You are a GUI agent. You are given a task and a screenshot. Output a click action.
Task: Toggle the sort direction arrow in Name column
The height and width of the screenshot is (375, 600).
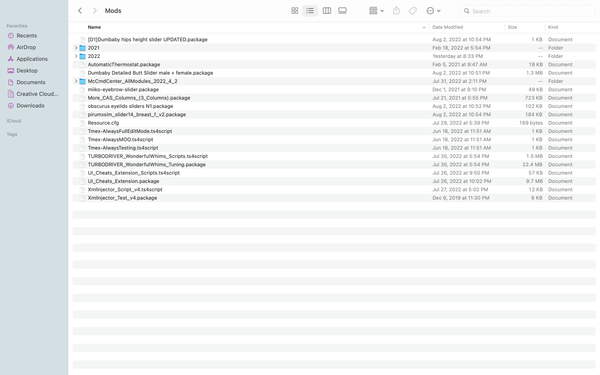tap(424, 27)
